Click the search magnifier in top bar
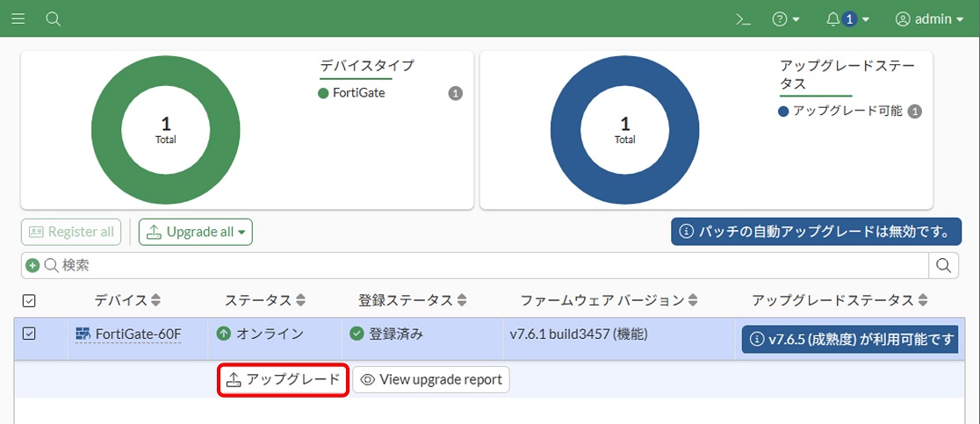Viewport: 980px width, 424px height. pyautogui.click(x=53, y=18)
